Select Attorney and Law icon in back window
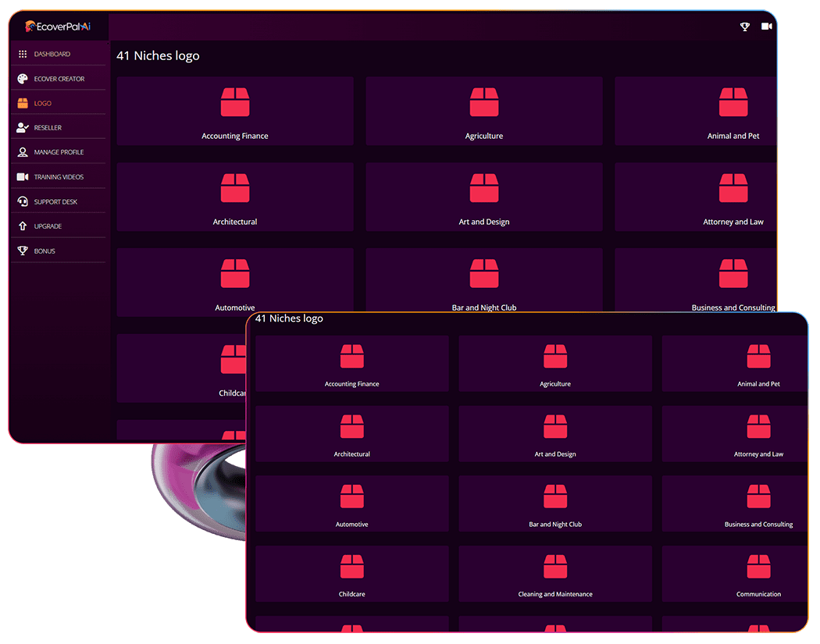This screenshot has height=644, width=820. click(x=733, y=187)
